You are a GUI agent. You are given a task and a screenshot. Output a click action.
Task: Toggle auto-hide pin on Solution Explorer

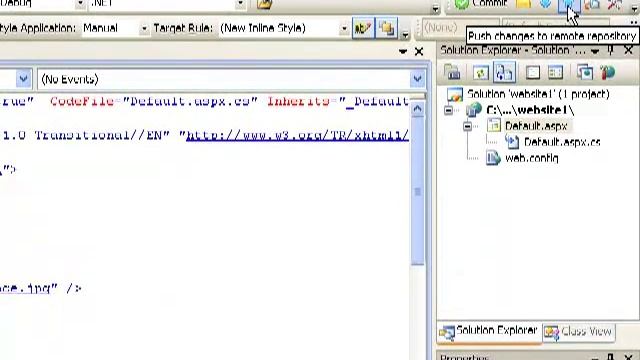(x=611, y=51)
